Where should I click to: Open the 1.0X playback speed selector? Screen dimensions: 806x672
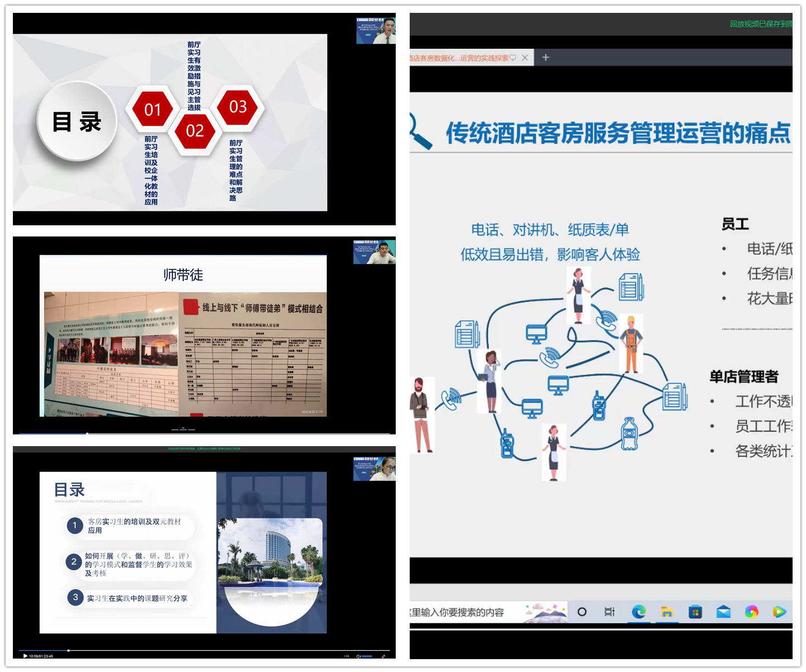[347, 656]
